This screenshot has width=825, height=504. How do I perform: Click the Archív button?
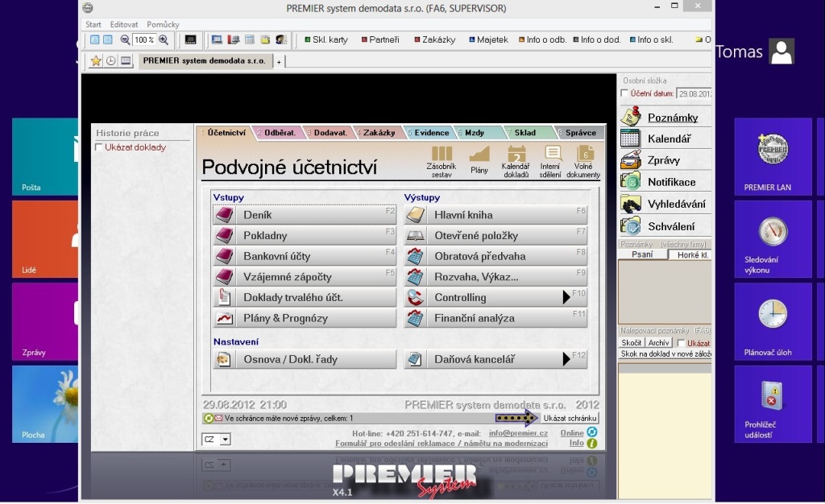(659, 343)
